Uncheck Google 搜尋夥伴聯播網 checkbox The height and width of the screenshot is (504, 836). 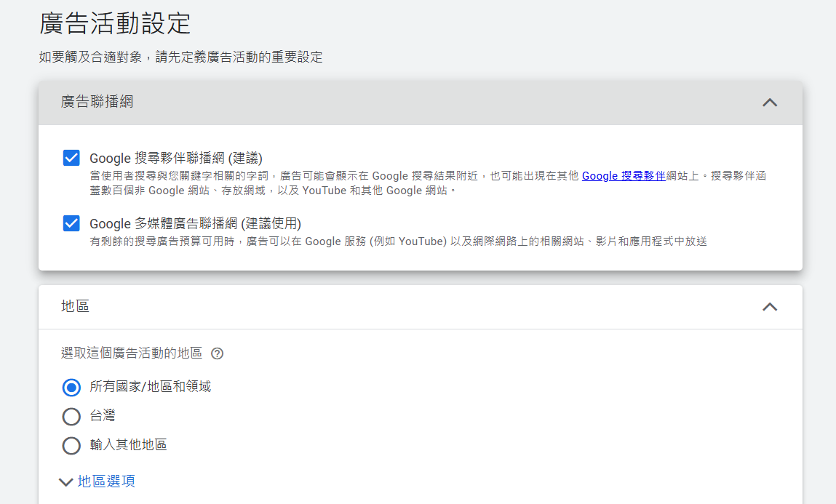click(71, 158)
